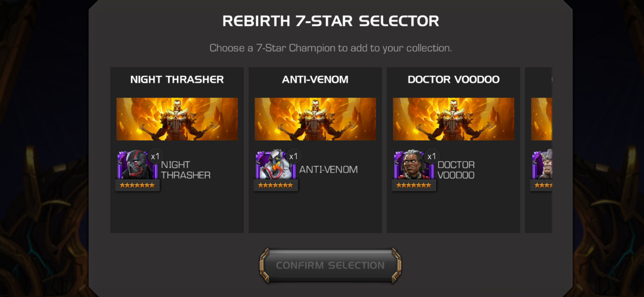The width and height of the screenshot is (644, 297).
Task: Select the partially visible fourth champion portrait
Action: pyautogui.click(x=542, y=165)
